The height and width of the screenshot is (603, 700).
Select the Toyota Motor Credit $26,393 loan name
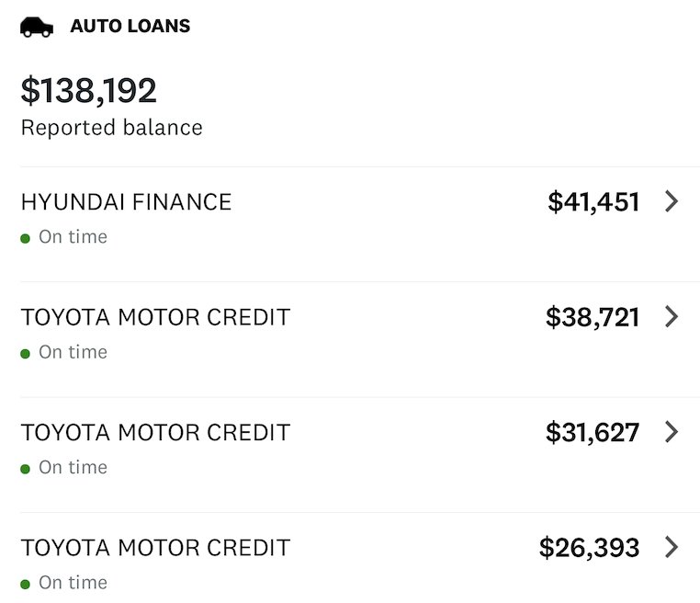pos(156,548)
